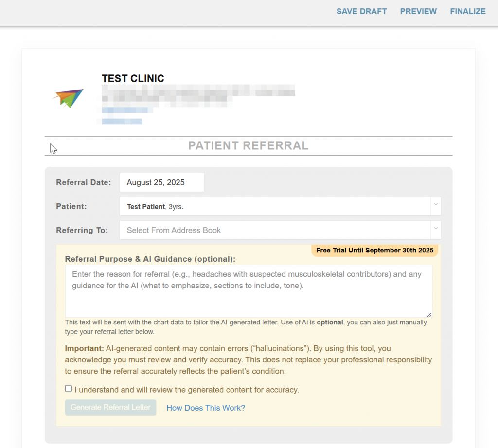Open the How Does This Work? link
The width and height of the screenshot is (498, 448).
click(206, 408)
